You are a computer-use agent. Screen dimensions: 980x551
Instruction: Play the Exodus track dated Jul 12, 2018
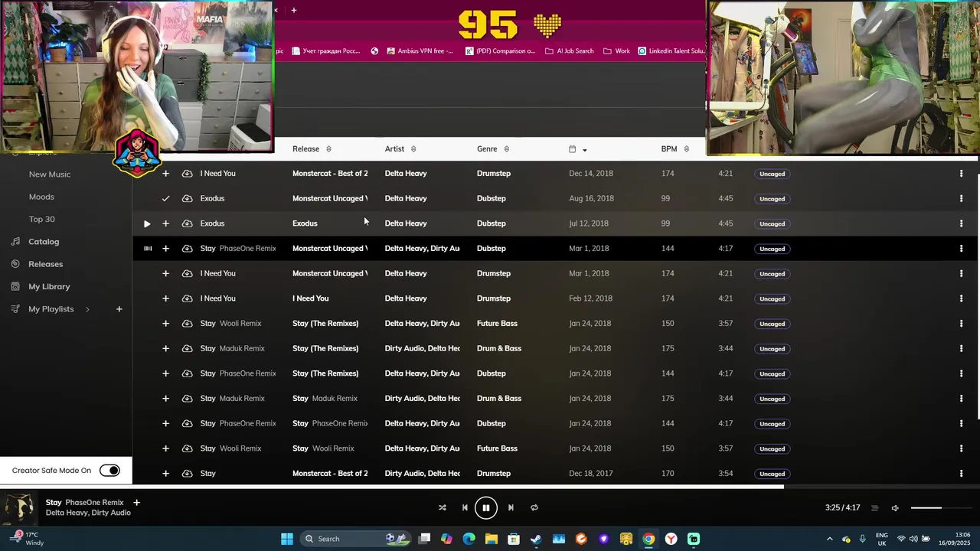click(x=147, y=223)
